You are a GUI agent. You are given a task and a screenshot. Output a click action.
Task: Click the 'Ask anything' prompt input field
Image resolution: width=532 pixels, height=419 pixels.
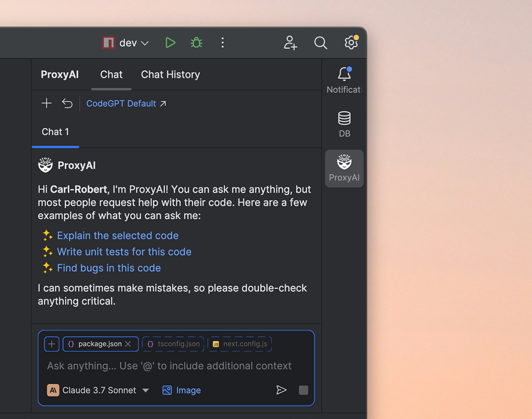pos(169,366)
